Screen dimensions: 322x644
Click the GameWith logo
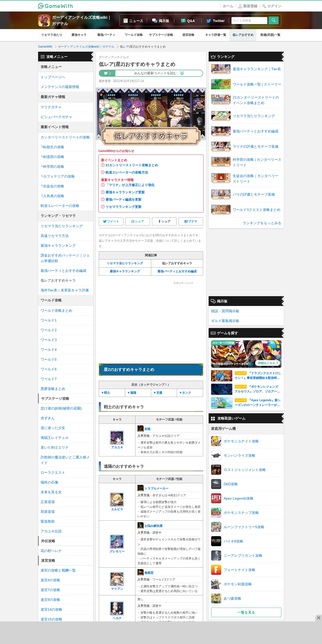(x=55, y=6)
